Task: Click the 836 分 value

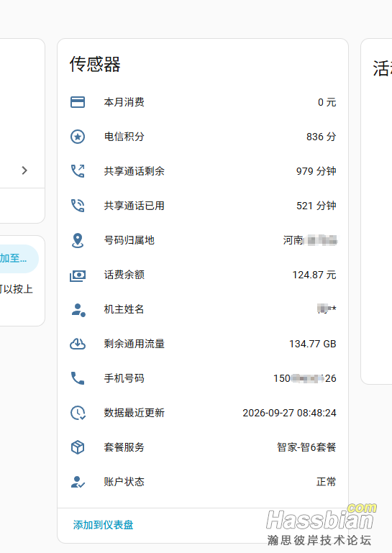Action: pyautogui.click(x=321, y=137)
